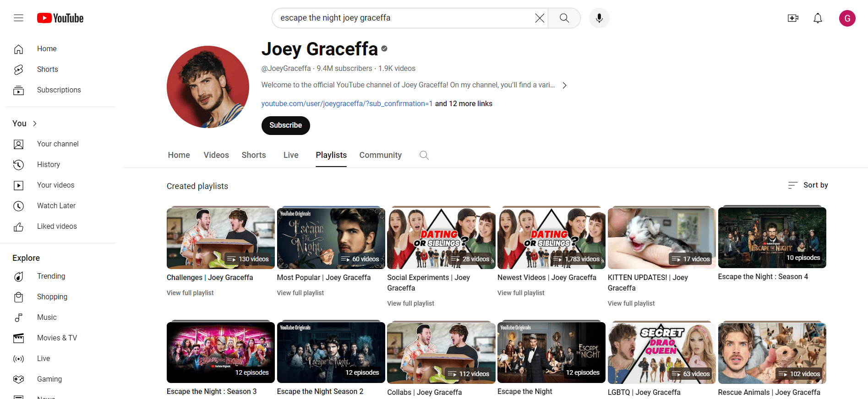The width and height of the screenshot is (868, 399).
Task: Open the account avatar G menu
Action: [x=847, y=18]
